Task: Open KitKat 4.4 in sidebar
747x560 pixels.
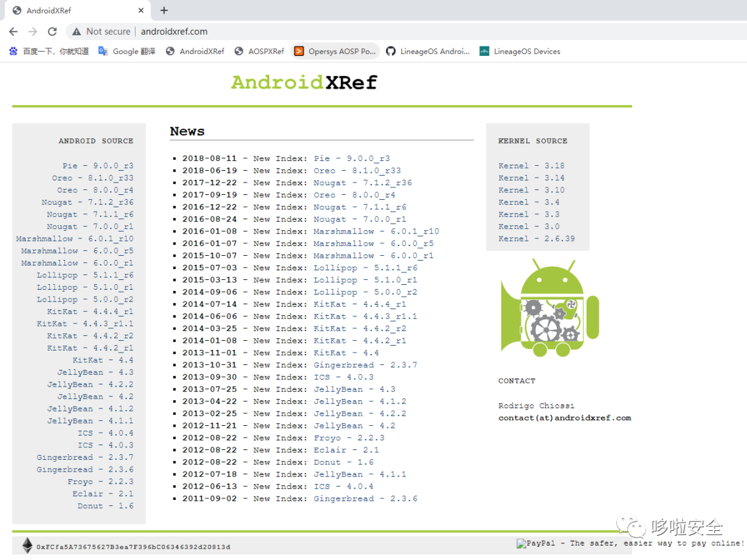Action: pos(103,360)
